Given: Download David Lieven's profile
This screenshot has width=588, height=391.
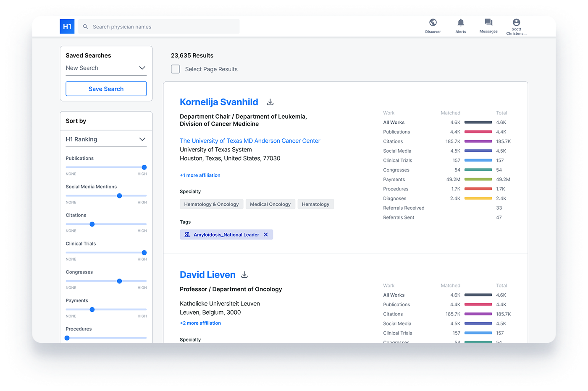Looking at the screenshot, I should tap(244, 275).
